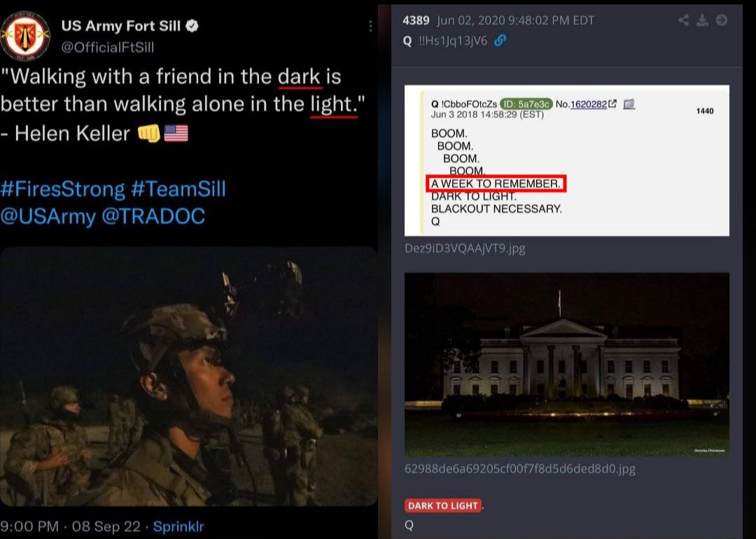Open the tweet's three-dot more options menu
This screenshot has width=756, height=539.
pos(370,26)
